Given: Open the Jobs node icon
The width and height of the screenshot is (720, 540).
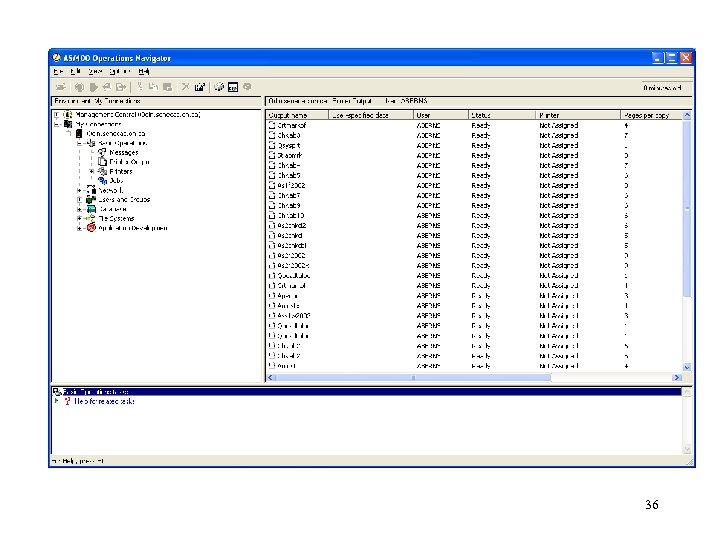Looking at the screenshot, I should (x=103, y=180).
